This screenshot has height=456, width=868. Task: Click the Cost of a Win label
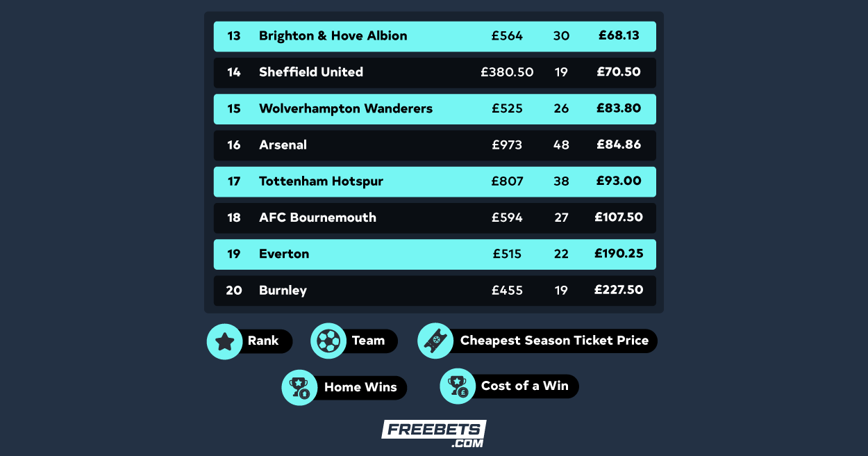click(525, 386)
